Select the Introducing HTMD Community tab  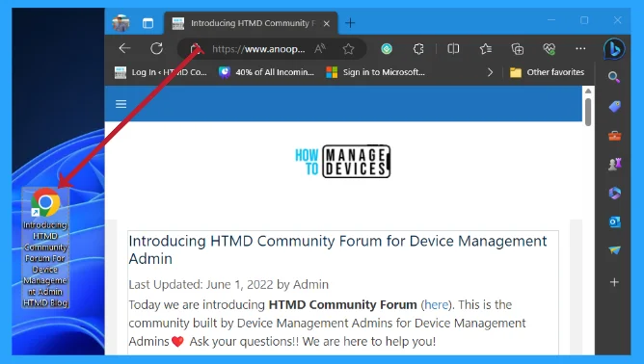click(251, 23)
